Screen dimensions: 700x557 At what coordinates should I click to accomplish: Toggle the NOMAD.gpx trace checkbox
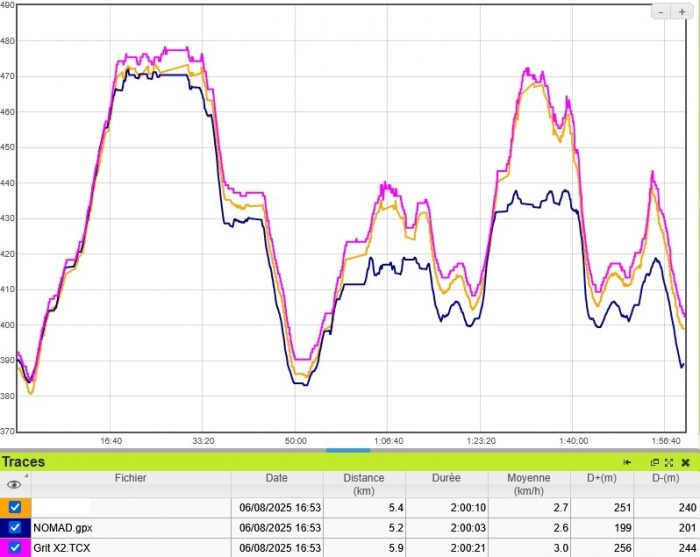click(x=15, y=527)
